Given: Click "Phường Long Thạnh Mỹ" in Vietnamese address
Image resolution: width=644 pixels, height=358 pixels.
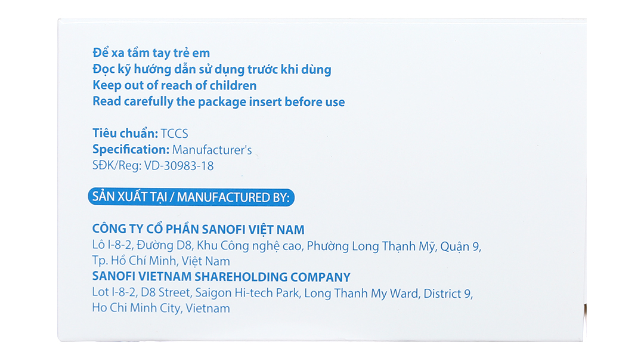Looking at the screenshot, I should point(372,246).
